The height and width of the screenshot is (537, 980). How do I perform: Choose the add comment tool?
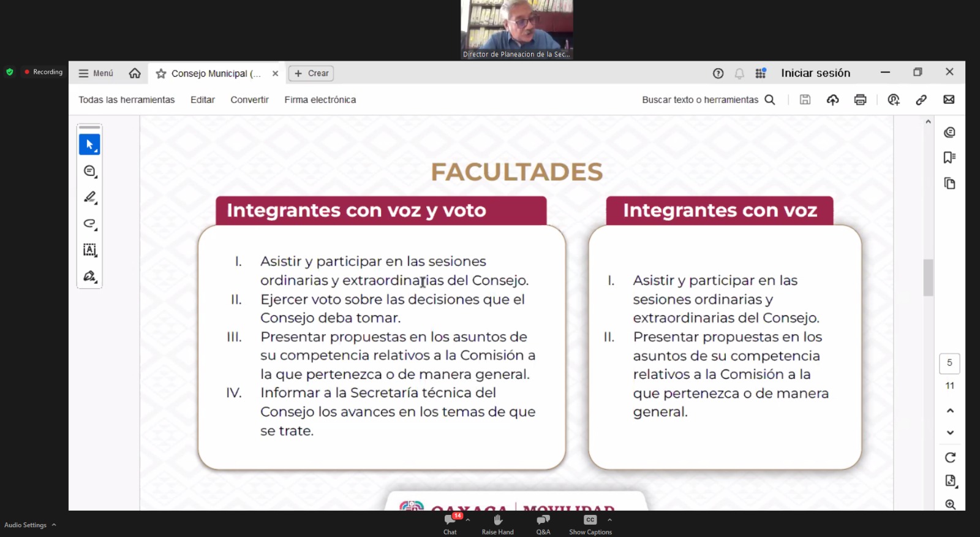[x=89, y=171]
